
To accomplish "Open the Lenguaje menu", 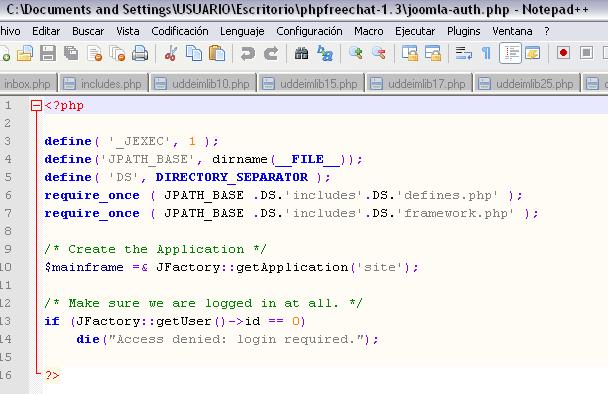I will pos(242,31).
